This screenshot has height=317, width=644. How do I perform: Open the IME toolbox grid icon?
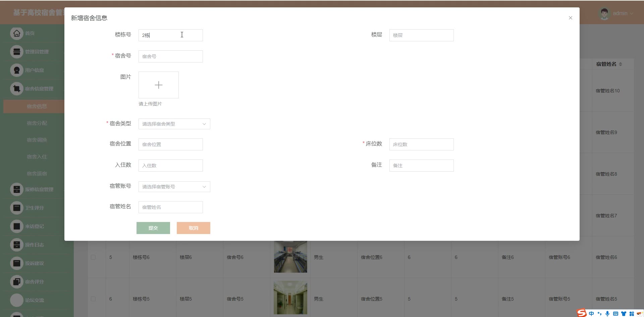point(632,314)
